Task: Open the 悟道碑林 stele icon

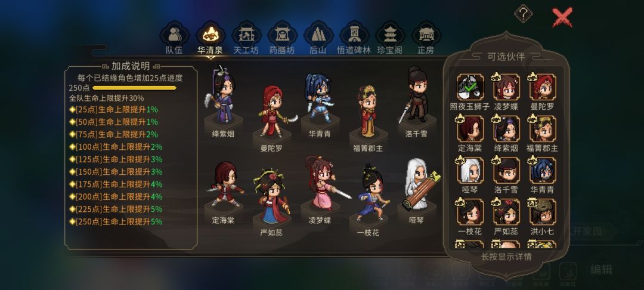Action: coord(354,35)
